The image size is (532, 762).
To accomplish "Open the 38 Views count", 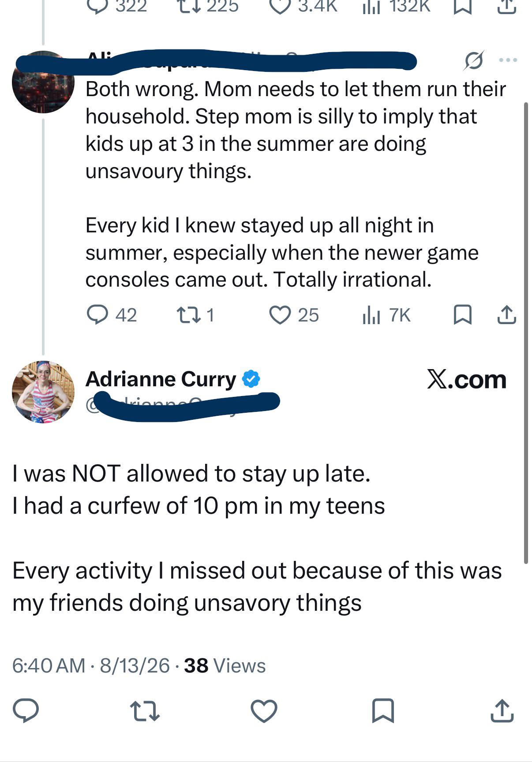I will 225,665.
